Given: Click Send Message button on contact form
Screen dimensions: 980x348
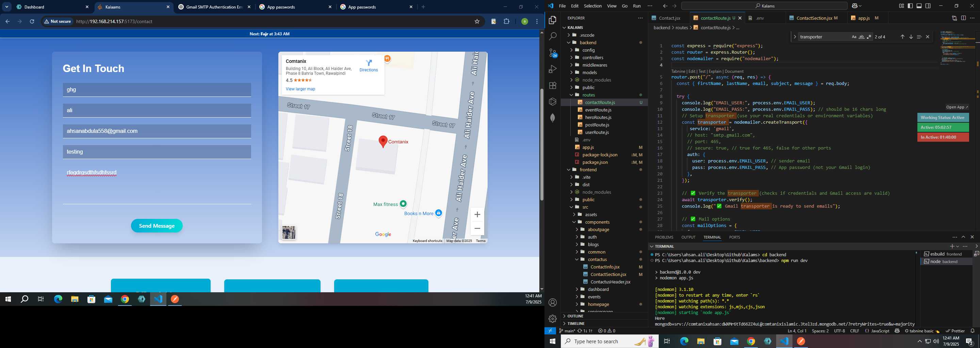Looking at the screenshot, I should coord(157,226).
